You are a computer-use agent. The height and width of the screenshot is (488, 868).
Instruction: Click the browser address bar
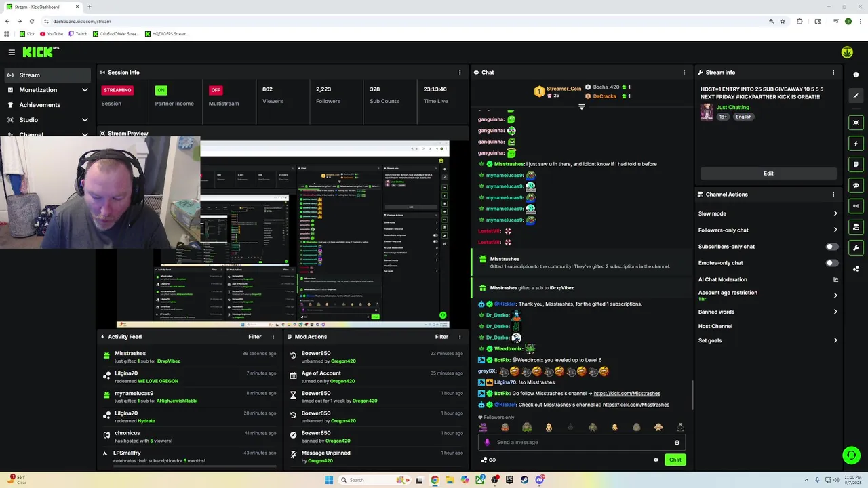tap(407, 21)
